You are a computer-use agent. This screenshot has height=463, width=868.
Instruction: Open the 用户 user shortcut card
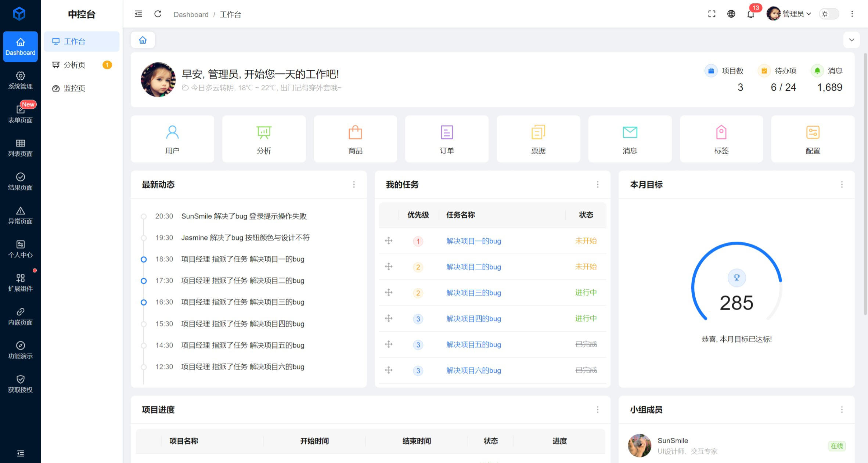(172, 139)
